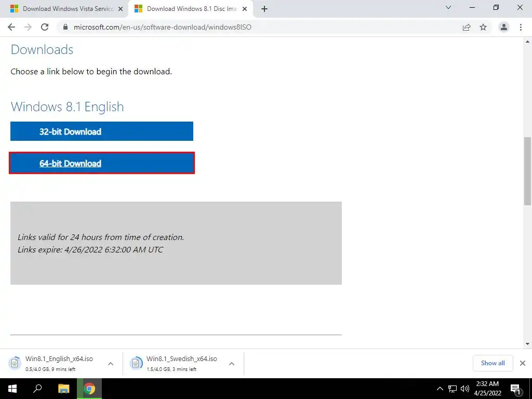532x399 pixels.
Task: Open taskbar search
Action: [37, 389]
